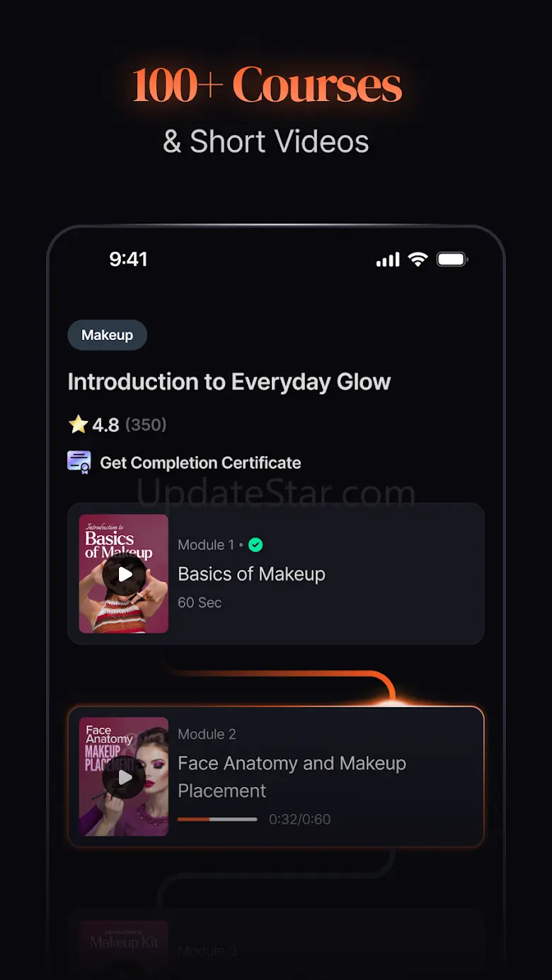The image size is (552, 980).
Task: Open the 350 reviews count
Action: point(146,424)
